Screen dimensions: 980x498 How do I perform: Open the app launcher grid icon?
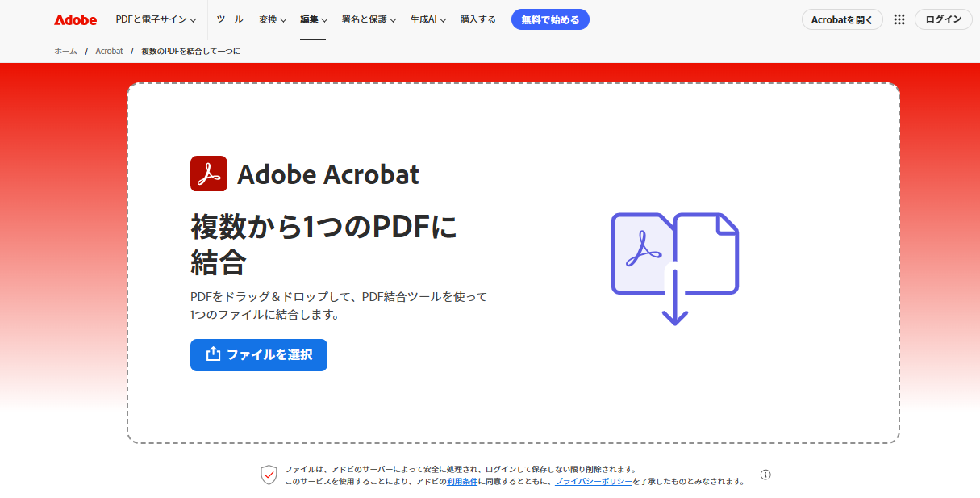tap(899, 19)
